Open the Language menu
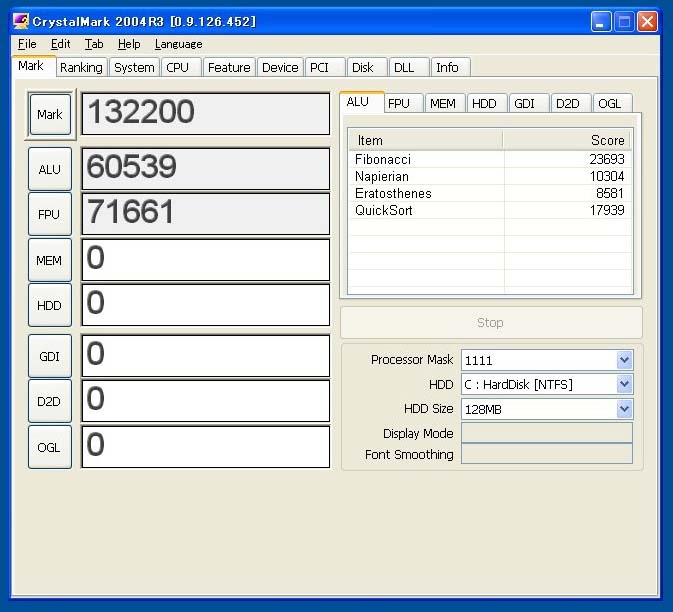Image resolution: width=673 pixels, height=612 pixels. pos(178,44)
